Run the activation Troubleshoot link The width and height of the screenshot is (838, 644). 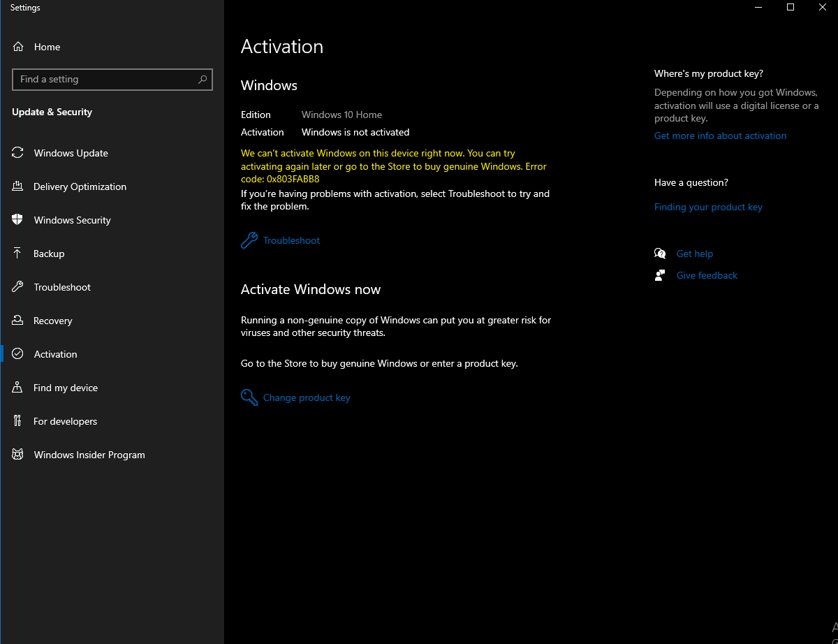(x=291, y=240)
